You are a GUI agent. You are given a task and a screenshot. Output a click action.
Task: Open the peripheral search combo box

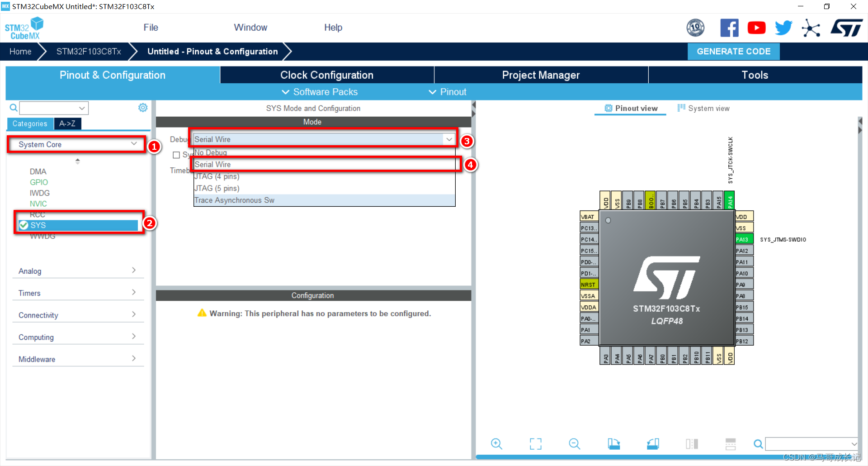click(54, 108)
